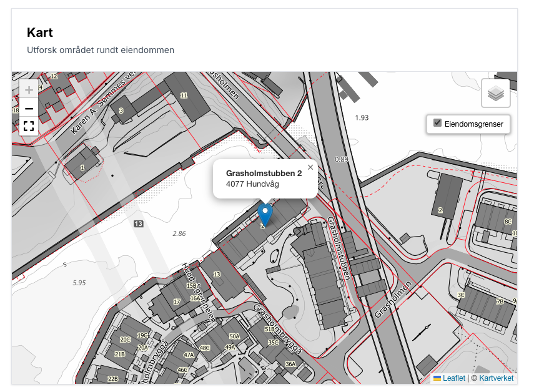Click the Ukrainian flag Leaflet icon
534x392 pixels.
point(437,378)
